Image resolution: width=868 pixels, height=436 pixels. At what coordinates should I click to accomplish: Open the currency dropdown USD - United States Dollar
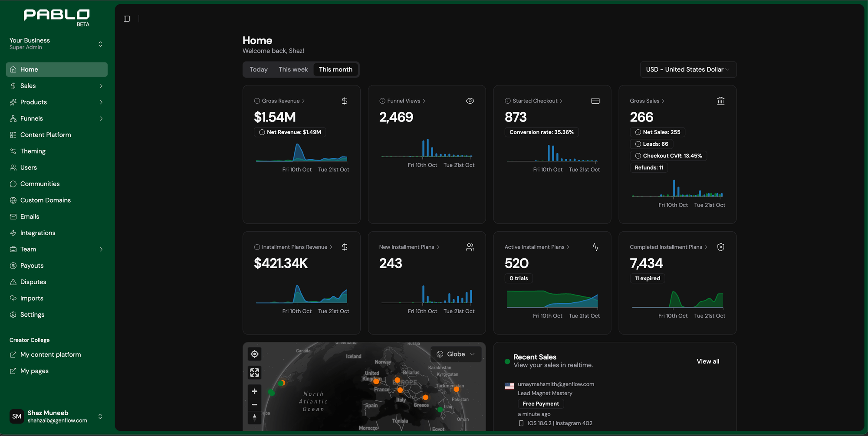click(x=688, y=69)
